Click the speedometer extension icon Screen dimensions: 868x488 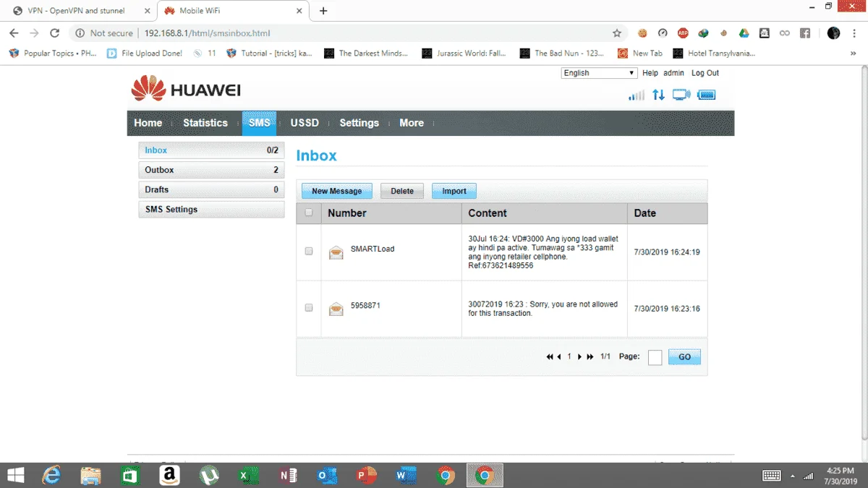coord(663,33)
